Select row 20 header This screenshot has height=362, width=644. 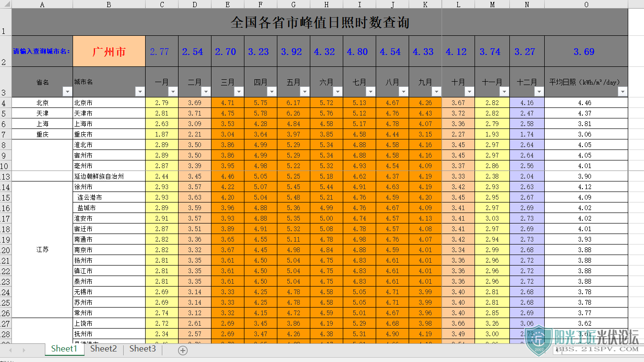[x=6, y=250]
